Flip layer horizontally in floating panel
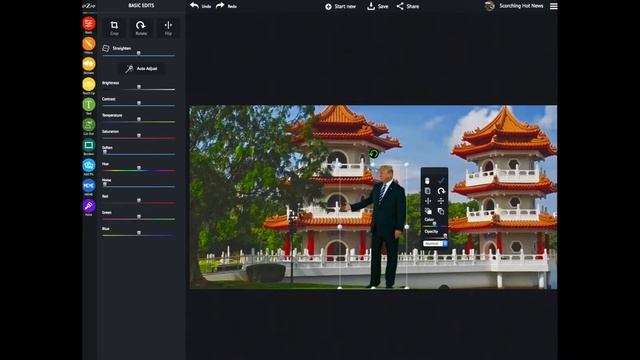The width and height of the screenshot is (640, 360). (x=427, y=201)
